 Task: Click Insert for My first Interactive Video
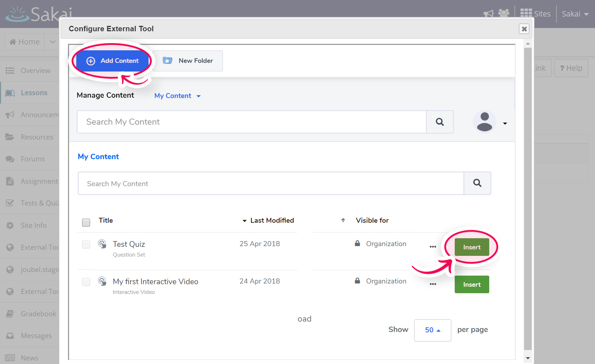pyautogui.click(x=472, y=285)
